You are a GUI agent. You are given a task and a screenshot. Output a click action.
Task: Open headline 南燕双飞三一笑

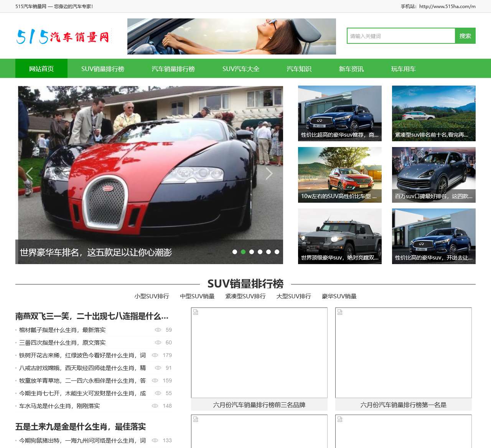(x=92, y=316)
